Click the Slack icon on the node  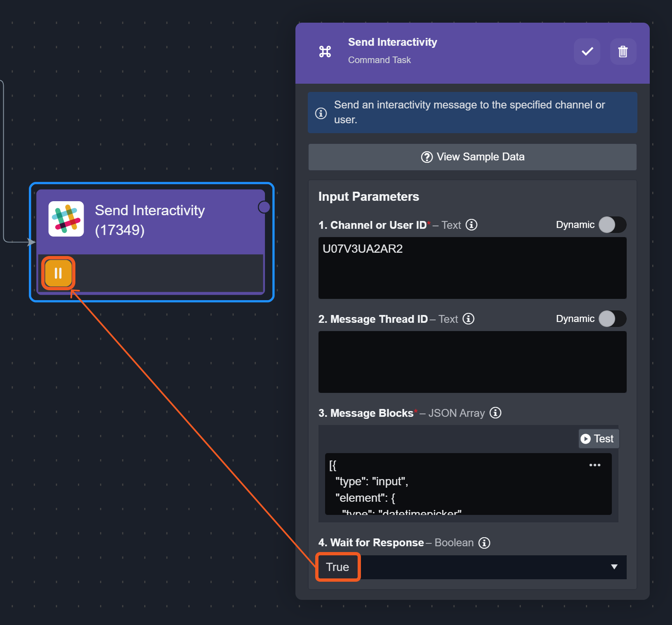[66, 219]
